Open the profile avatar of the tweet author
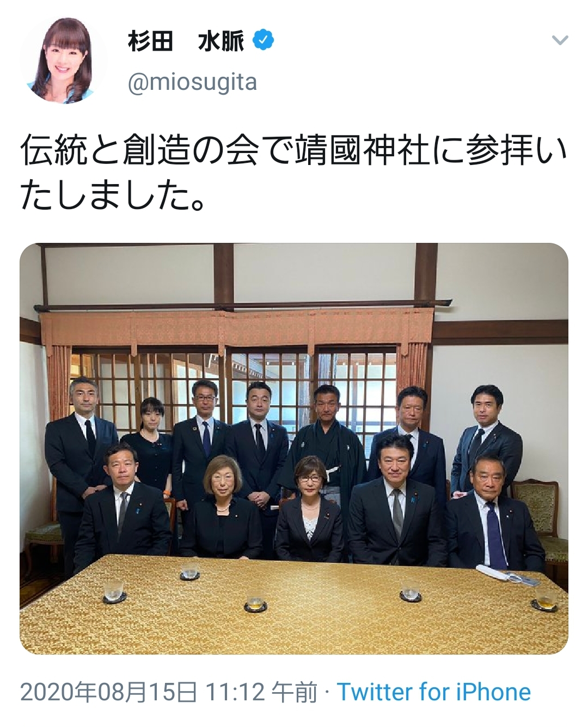 click(x=64, y=61)
